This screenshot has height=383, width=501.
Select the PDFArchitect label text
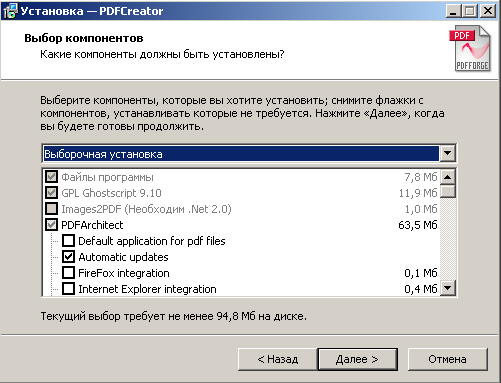point(92,225)
